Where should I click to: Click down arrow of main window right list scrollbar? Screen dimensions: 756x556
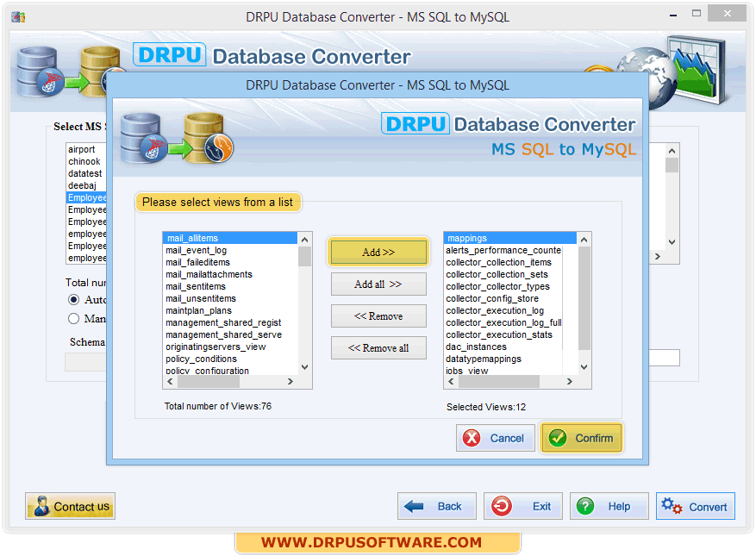click(672, 242)
